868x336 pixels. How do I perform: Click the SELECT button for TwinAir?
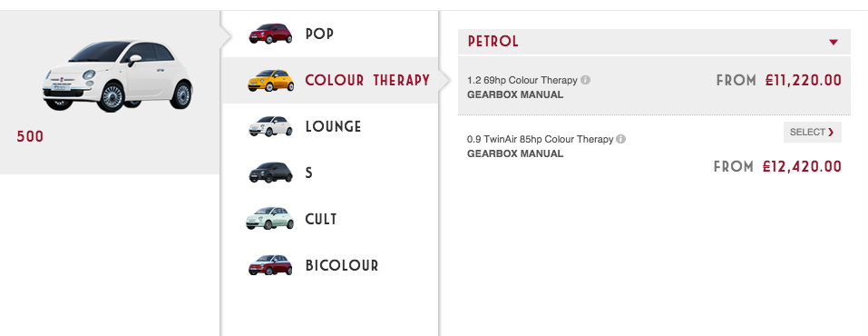[812, 132]
